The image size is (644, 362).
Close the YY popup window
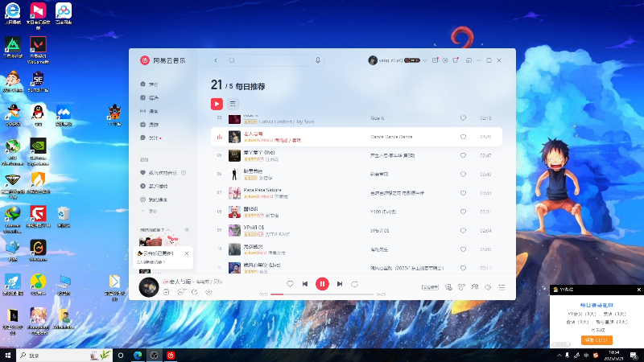point(638,290)
